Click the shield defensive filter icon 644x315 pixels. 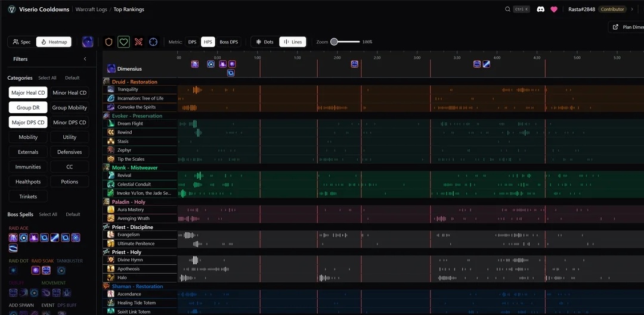(x=109, y=42)
